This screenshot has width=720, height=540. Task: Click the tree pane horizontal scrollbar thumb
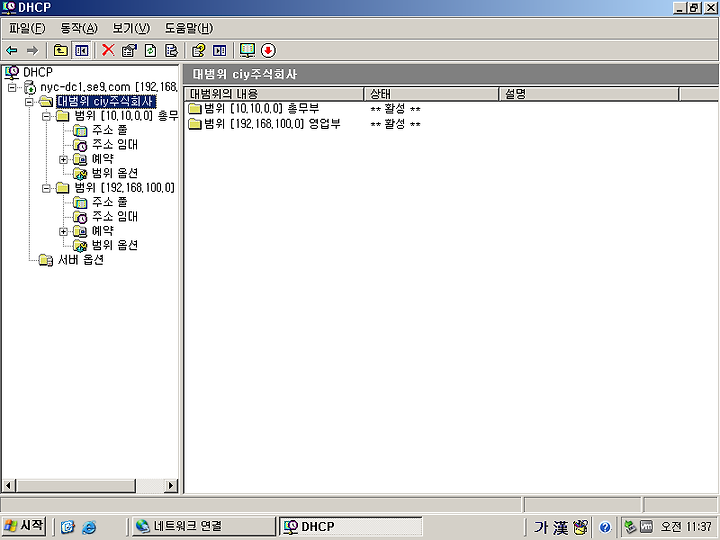click(76, 485)
